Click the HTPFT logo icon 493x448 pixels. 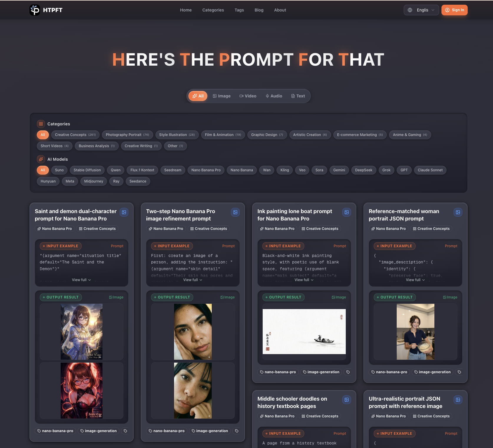coord(35,10)
